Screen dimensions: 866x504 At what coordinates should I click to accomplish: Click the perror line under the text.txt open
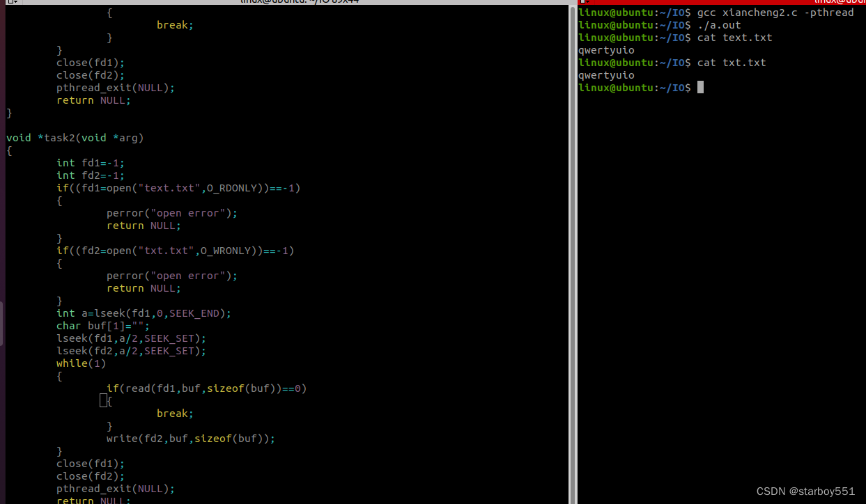coord(172,213)
